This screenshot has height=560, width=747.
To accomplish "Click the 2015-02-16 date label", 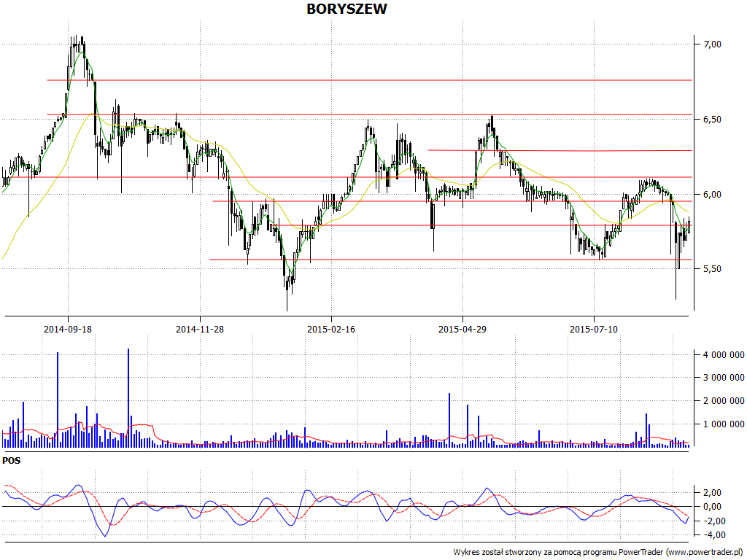I will click(331, 329).
